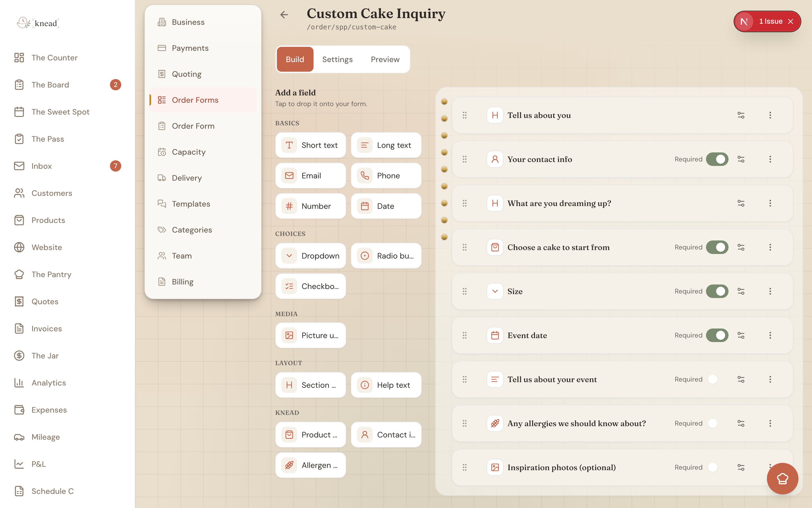The height and width of the screenshot is (508, 812).
Task: Click the bag icon on Choose a cake row
Action: pyautogui.click(x=495, y=247)
